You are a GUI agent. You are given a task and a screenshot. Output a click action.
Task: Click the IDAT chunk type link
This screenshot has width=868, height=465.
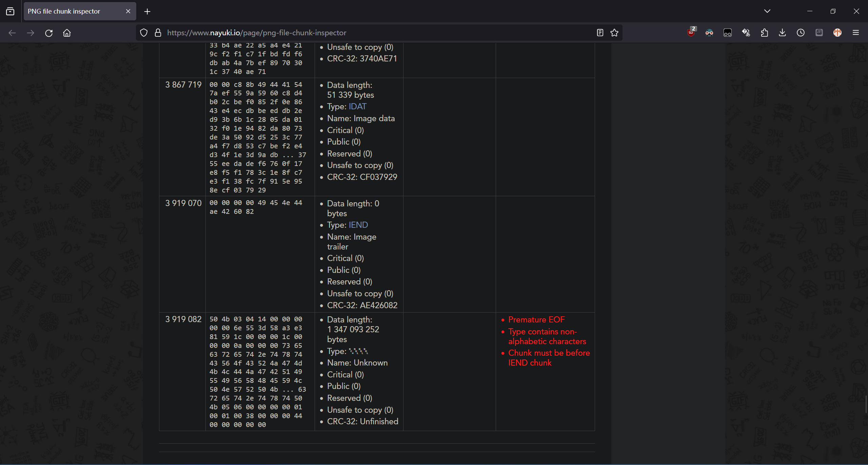click(357, 107)
